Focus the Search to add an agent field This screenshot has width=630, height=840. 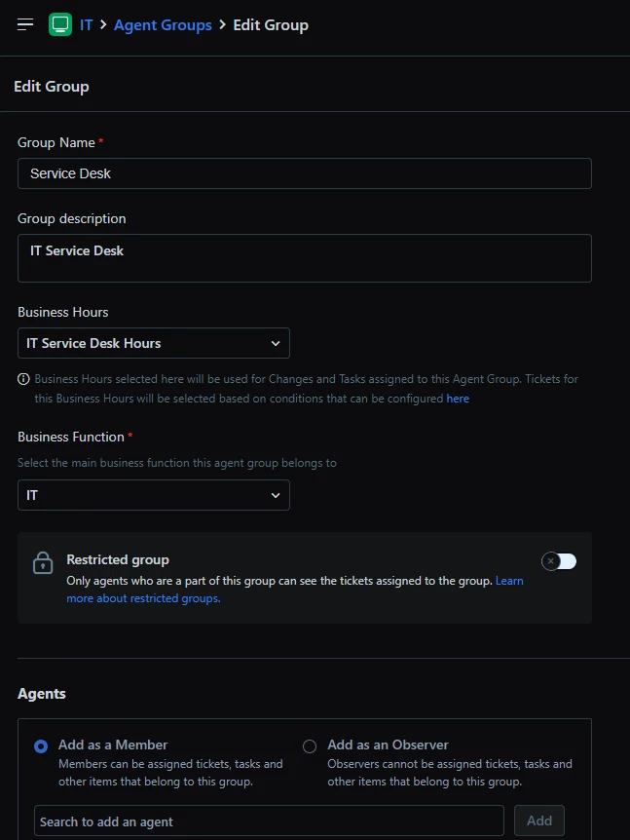click(x=270, y=821)
